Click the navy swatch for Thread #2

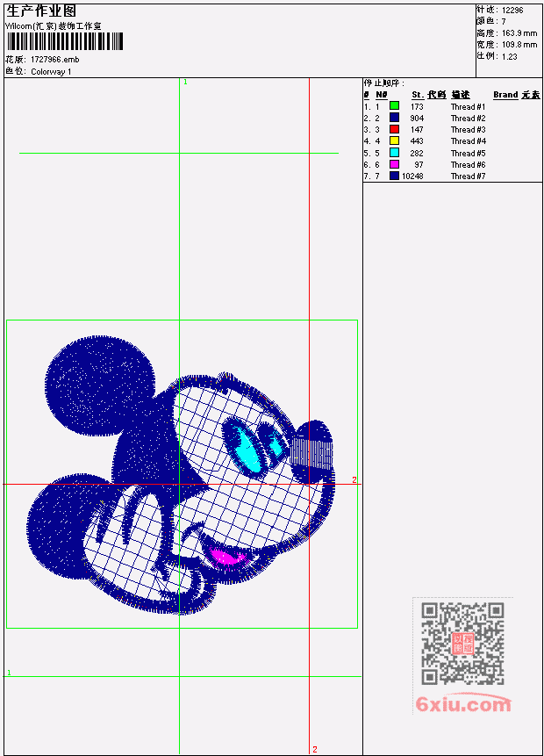coord(394,117)
